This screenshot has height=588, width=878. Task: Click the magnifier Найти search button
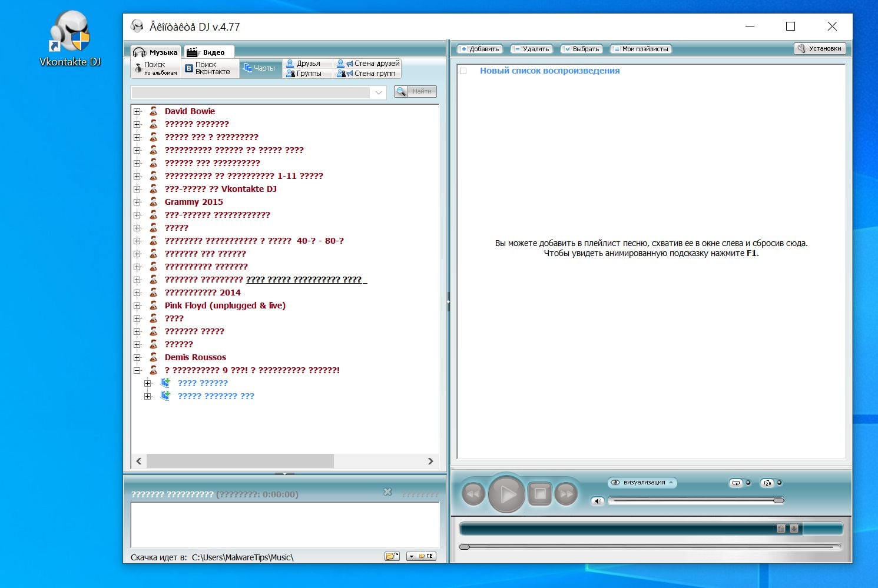[x=416, y=91]
